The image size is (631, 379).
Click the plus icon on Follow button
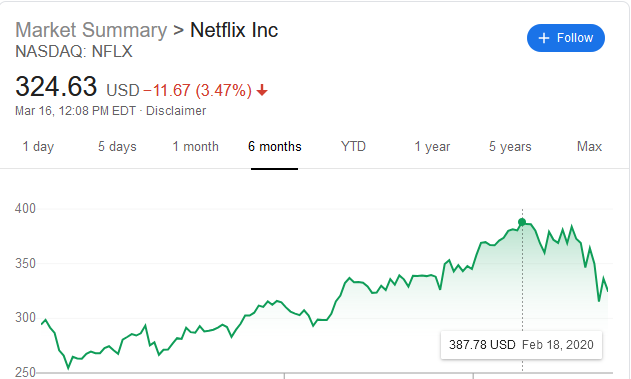coord(544,38)
